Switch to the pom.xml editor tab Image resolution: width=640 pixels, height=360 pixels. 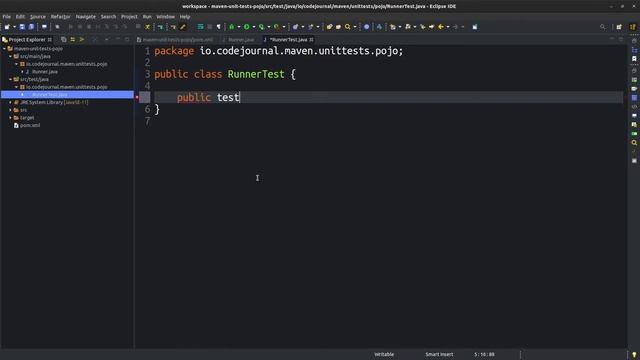point(176,40)
